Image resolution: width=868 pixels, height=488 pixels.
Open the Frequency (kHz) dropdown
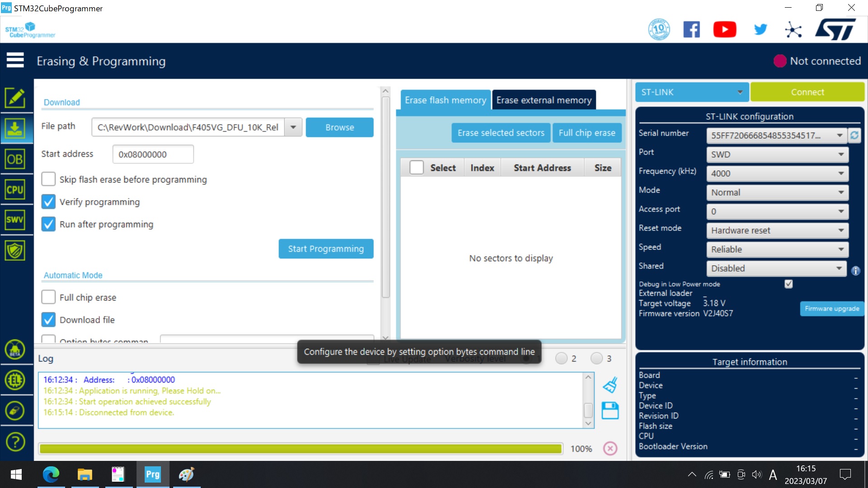pos(777,174)
